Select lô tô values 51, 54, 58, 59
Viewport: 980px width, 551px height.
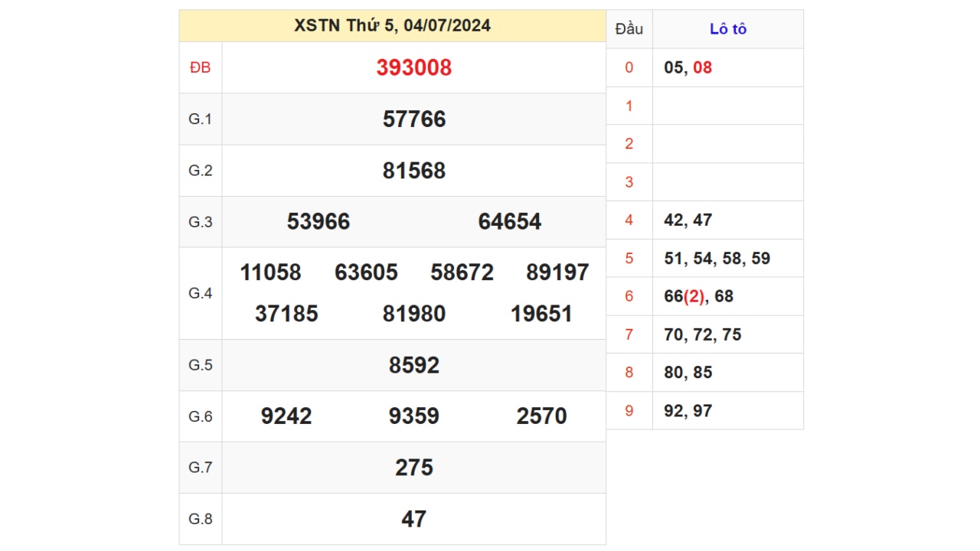717,259
